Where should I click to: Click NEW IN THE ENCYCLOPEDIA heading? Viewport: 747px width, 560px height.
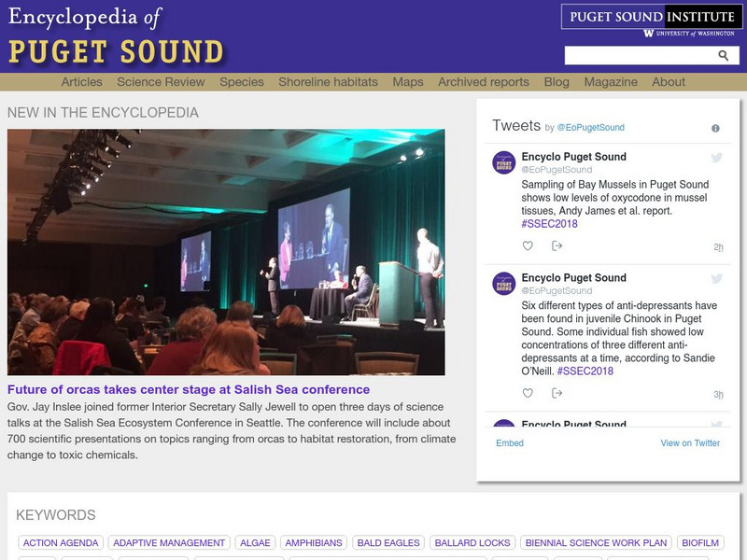103,112
